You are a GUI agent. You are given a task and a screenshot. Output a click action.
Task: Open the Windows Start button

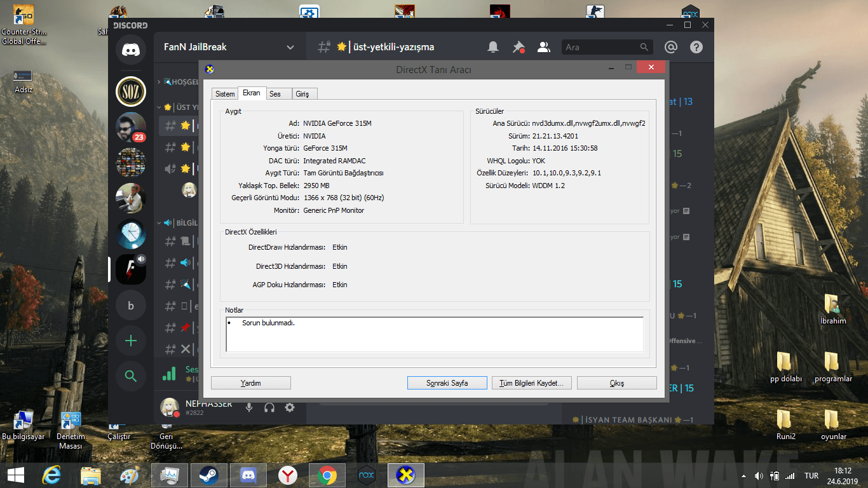[16, 475]
